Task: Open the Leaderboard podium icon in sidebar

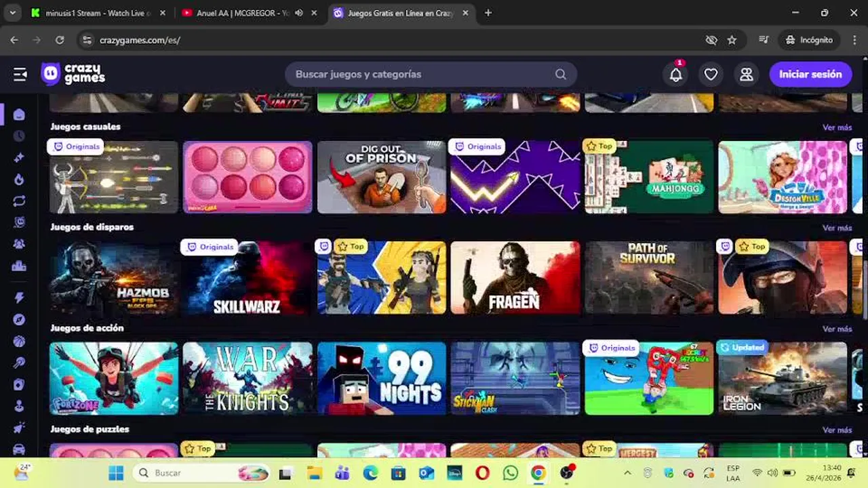Action: click(19, 266)
